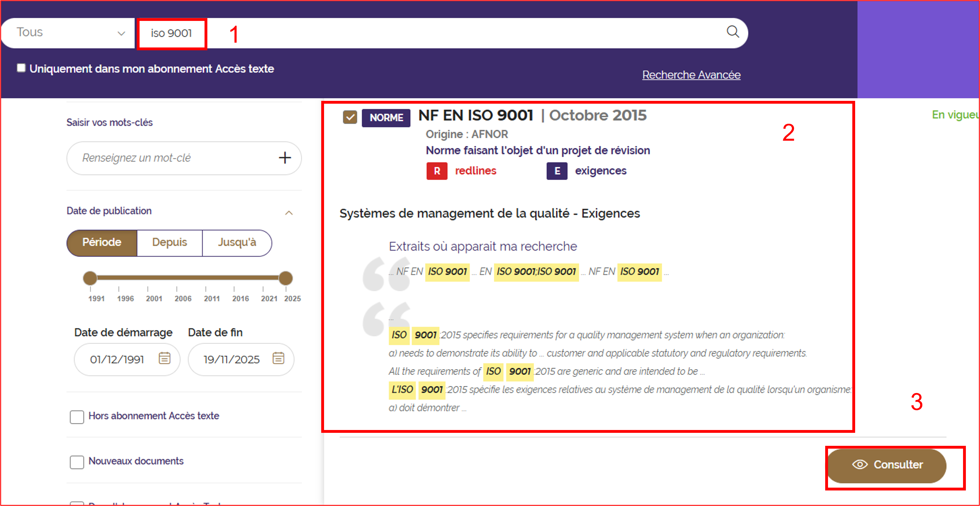980x506 pixels.
Task: Click the 'Origine : AFNOR' text
Action: (x=466, y=134)
